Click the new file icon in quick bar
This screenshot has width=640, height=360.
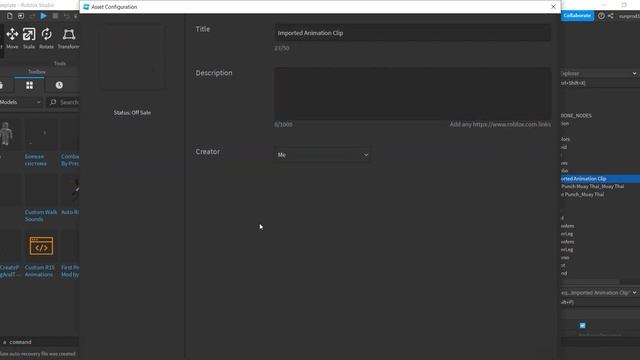click(x=9, y=16)
